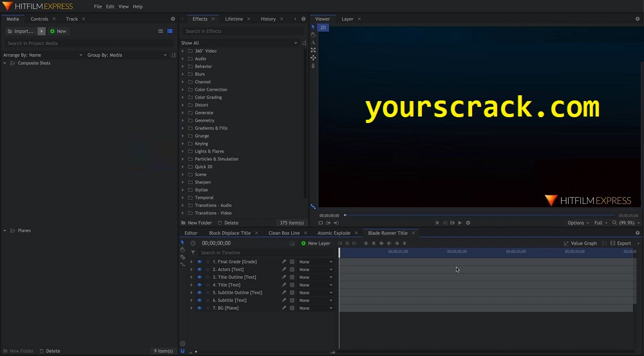Viewport: 644px width, 356px height.
Task: Select the hand pan tool in Viewer
Action: click(313, 35)
